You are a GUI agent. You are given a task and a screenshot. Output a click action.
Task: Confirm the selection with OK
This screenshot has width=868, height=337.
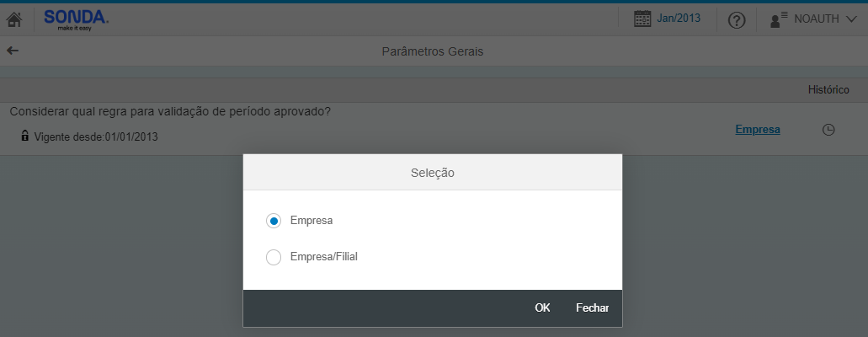point(542,308)
